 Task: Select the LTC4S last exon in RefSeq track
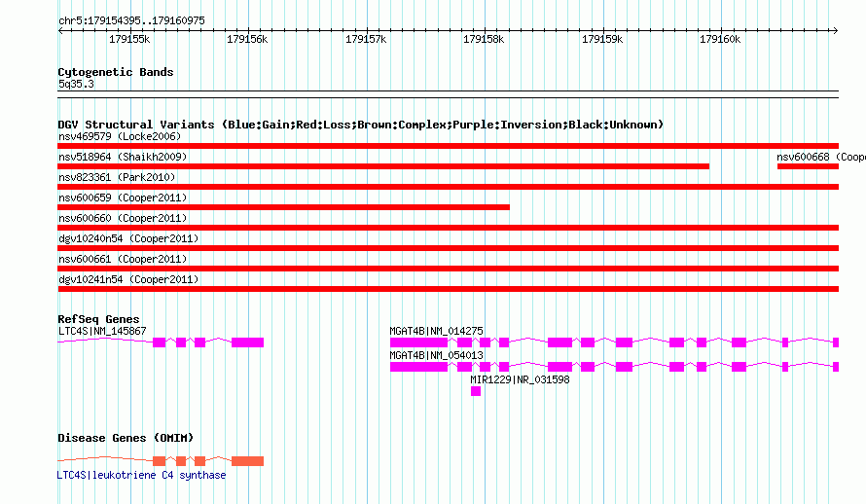247,342
